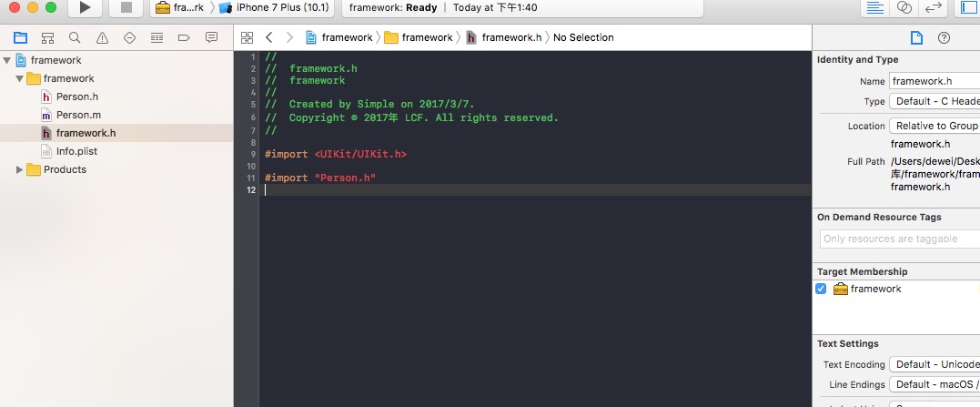The width and height of the screenshot is (980, 407).
Task: Open the Debug navigator tab
Action: [x=157, y=37]
